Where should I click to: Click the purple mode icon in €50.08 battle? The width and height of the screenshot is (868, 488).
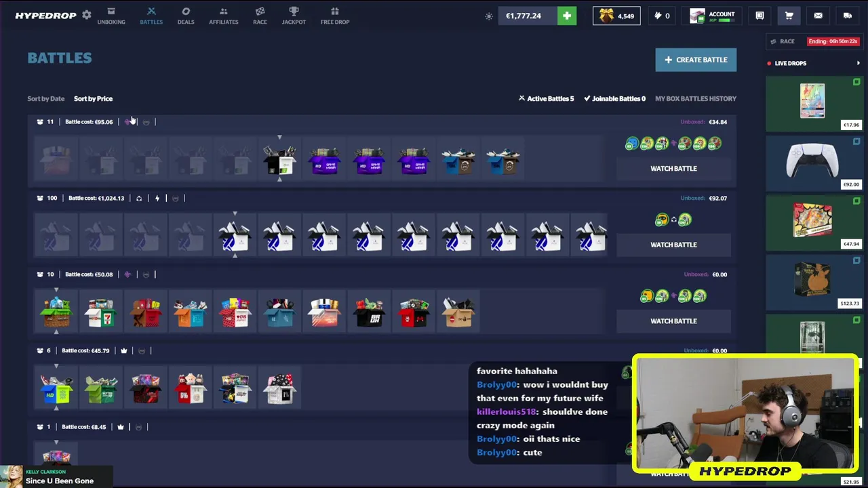point(127,274)
